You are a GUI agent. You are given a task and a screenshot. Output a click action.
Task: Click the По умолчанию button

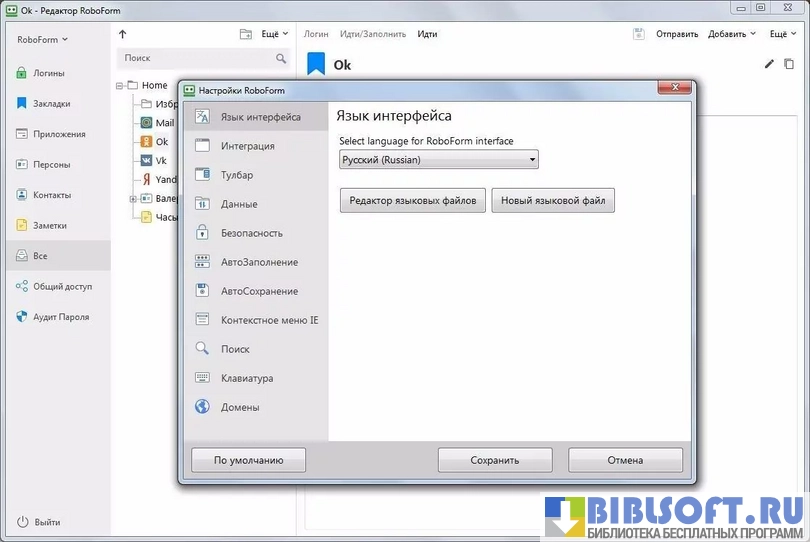click(x=248, y=460)
